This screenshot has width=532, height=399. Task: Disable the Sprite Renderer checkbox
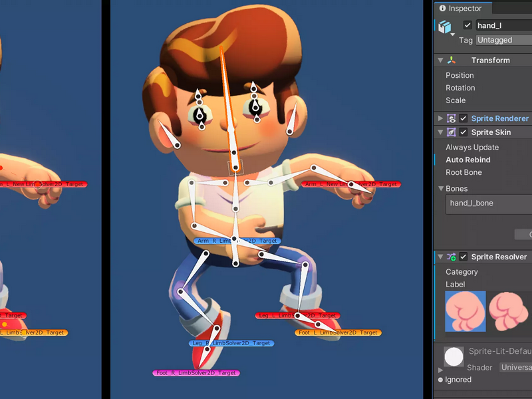(463, 118)
